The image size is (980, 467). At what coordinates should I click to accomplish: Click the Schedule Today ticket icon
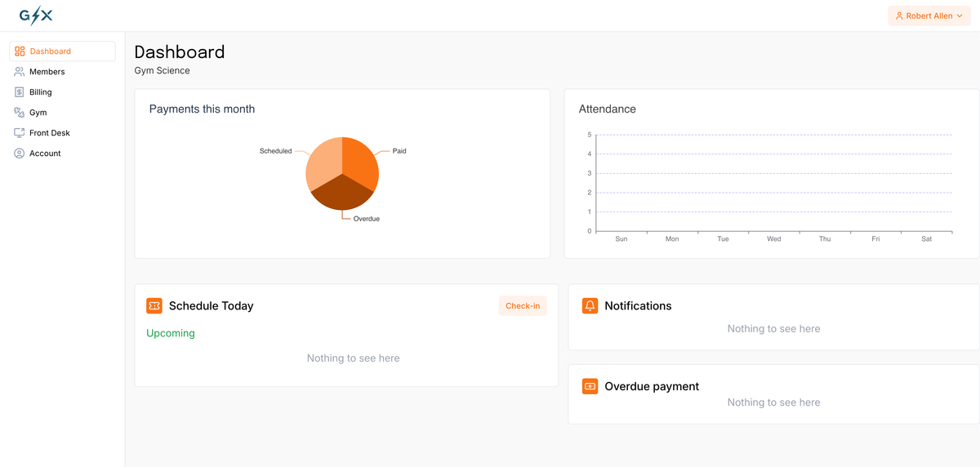point(154,305)
